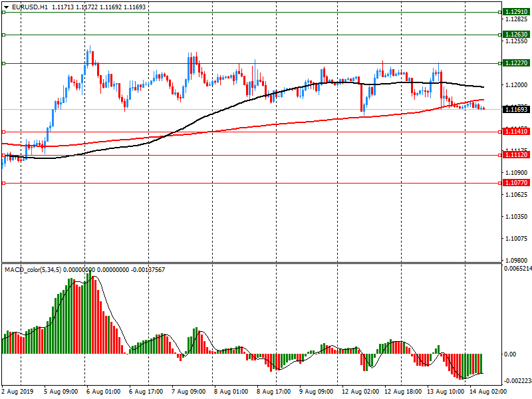Select the 1.11120 red price label

[x=516, y=155]
